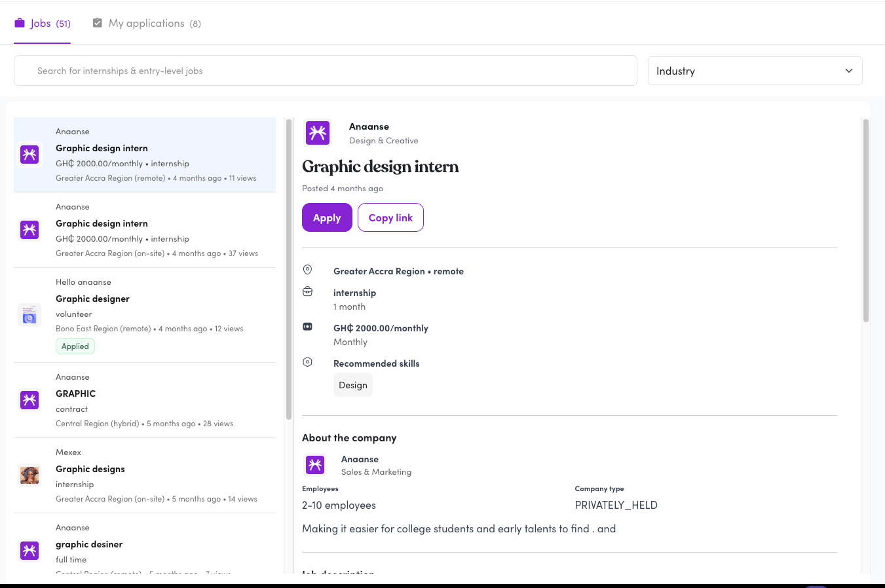Select the Design skill tag
This screenshot has width=885, height=588.
353,385
